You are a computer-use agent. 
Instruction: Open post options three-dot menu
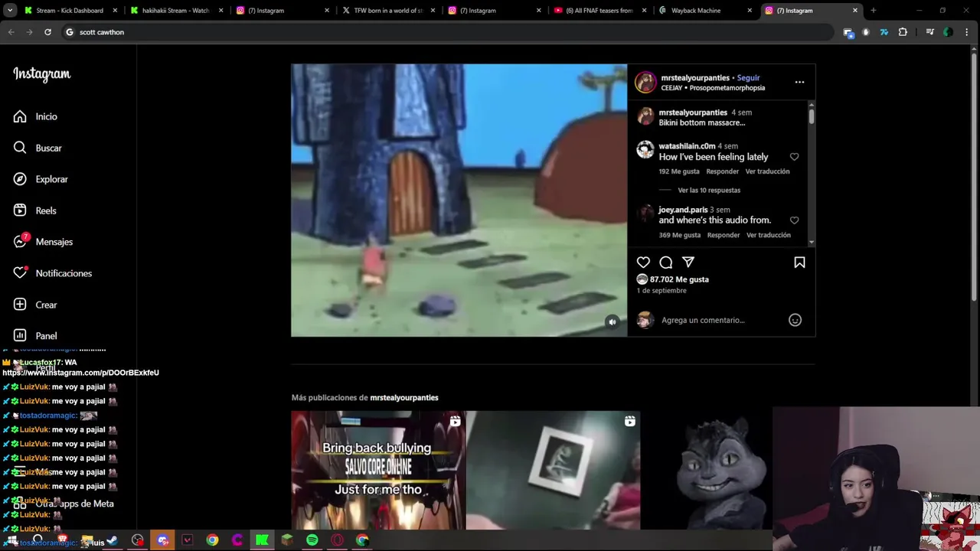point(799,82)
